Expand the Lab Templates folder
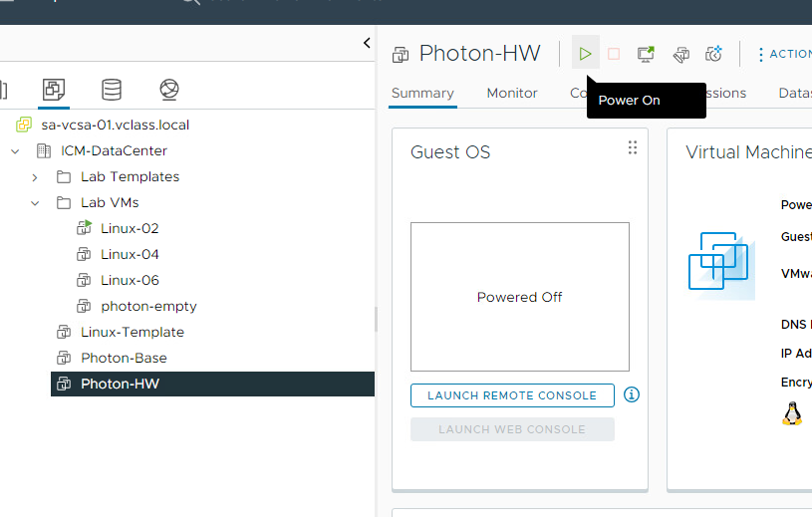This screenshot has height=517, width=812. (35, 177)
